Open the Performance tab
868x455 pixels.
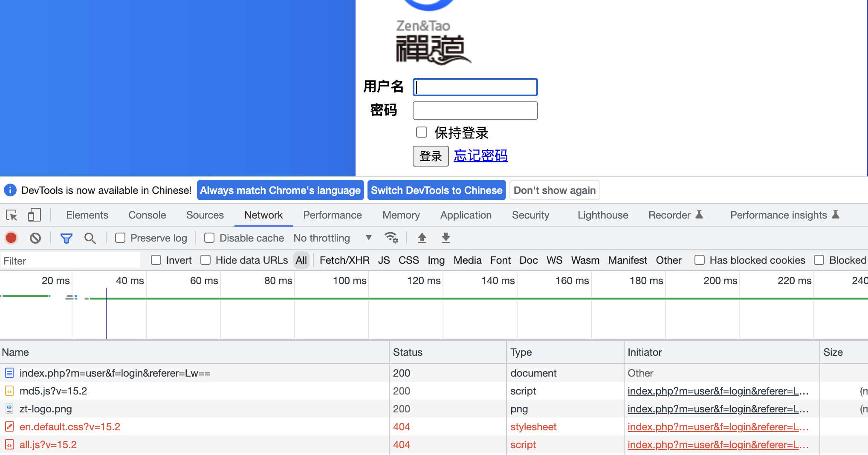pyautogui.click(x=333, y=215)
